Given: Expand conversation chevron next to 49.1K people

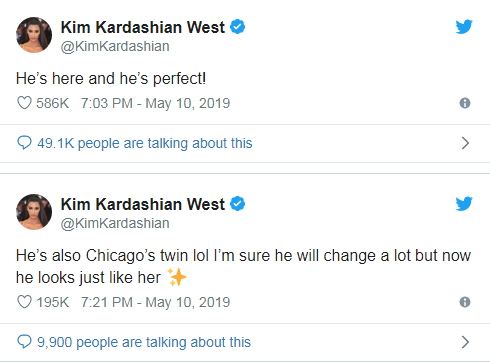Looking at the screenshot, I should click(465, 143).
